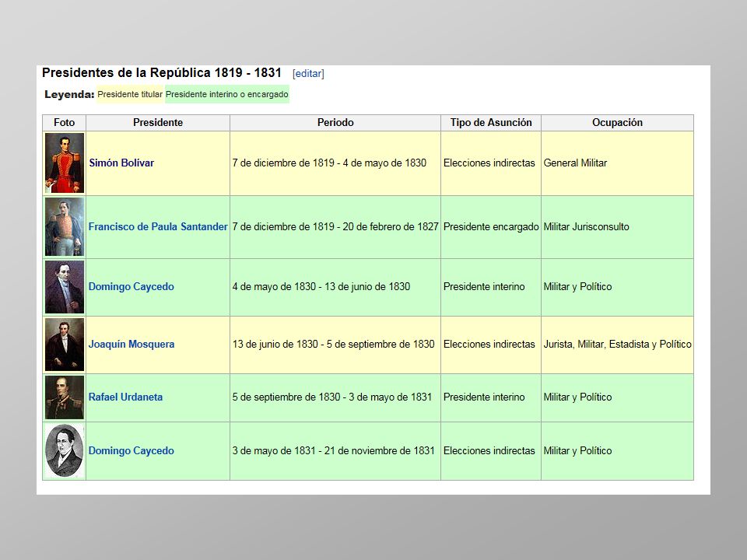
Task: Click the Tipo de Asunción column header
Action: pos(491,122)
